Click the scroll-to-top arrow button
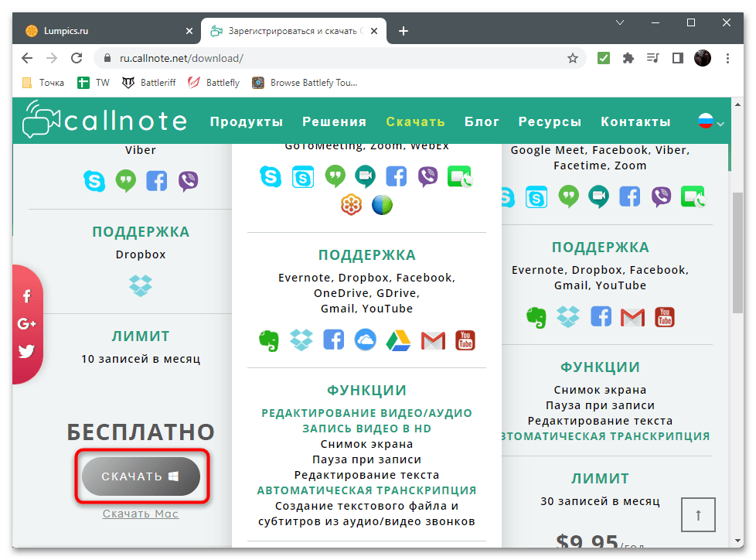The height and width of the screenshot is (560, 756). click(698, 514)
